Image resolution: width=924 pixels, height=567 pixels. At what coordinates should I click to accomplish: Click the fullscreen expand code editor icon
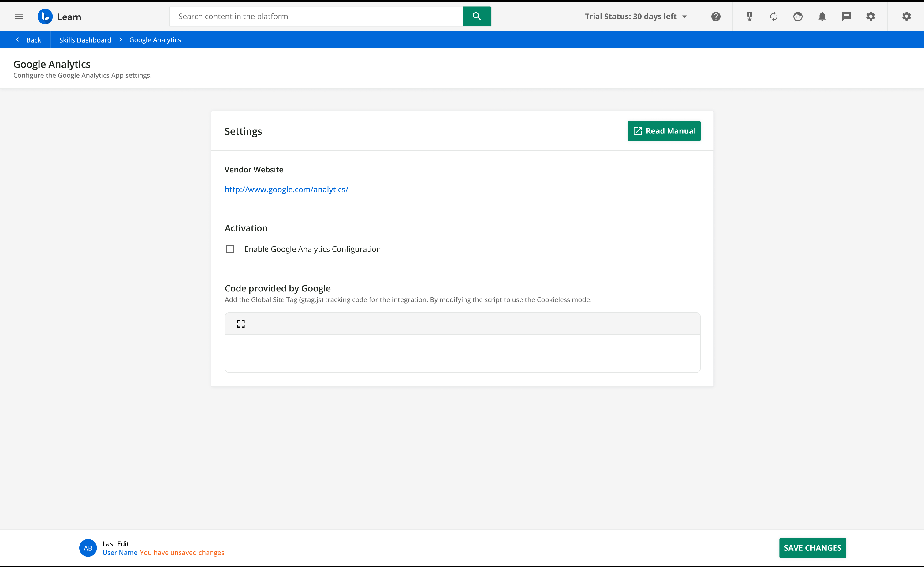(x=241, y=324)
